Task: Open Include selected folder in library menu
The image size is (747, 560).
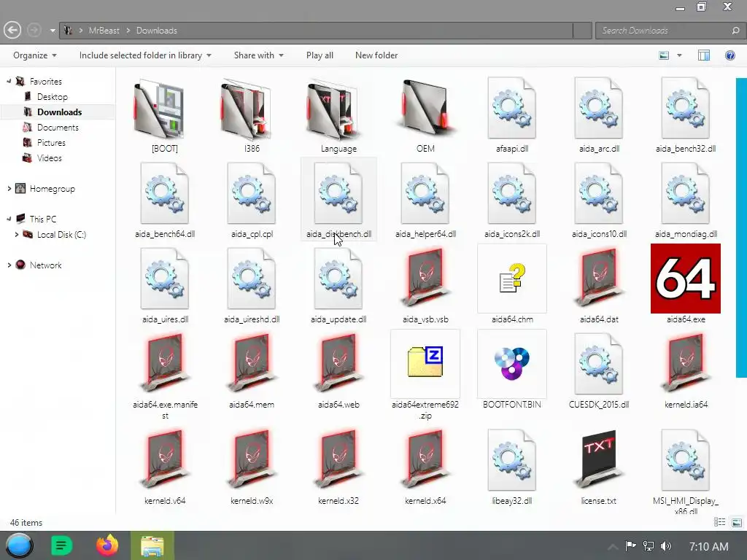Action: [x=145, y=55]
